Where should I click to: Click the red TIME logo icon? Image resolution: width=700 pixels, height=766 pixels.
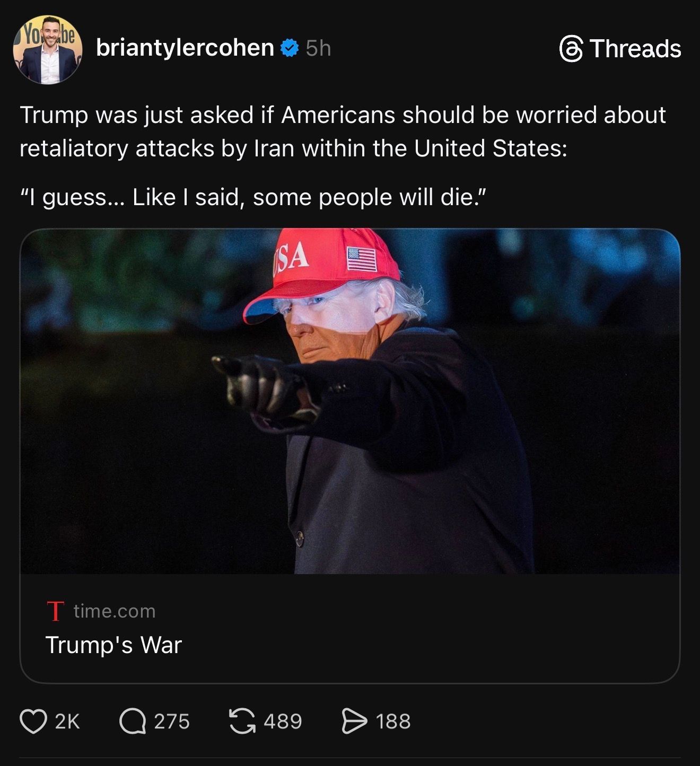click(x=55, y=611)
